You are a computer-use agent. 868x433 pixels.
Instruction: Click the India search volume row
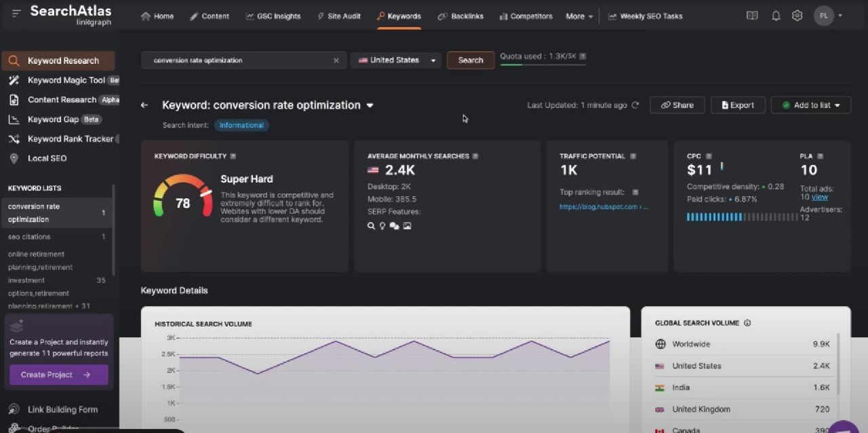pos(742,388)
